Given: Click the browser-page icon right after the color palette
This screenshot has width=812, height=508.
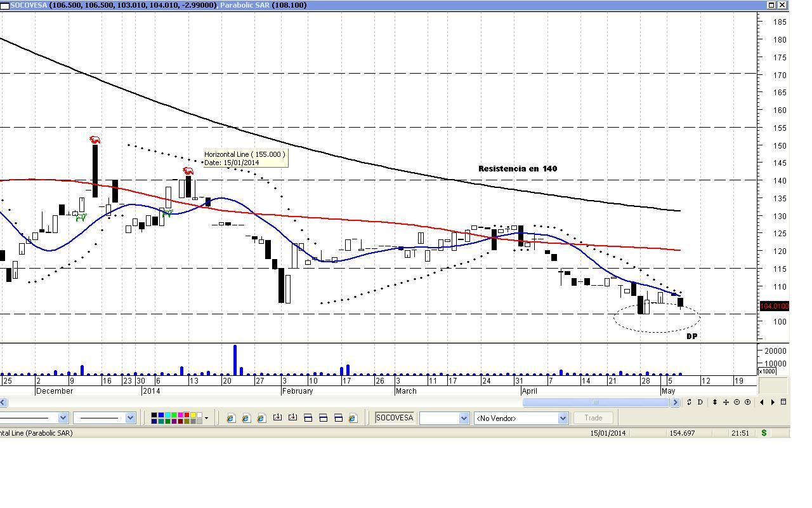Looking at the screenshot, I should point(230,418).
